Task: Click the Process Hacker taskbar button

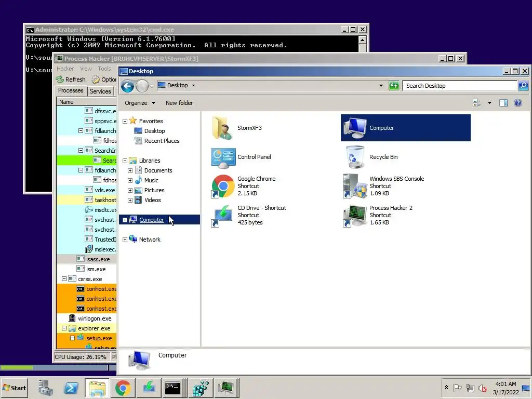Action: pyautogui.click(x=226, y=388)
